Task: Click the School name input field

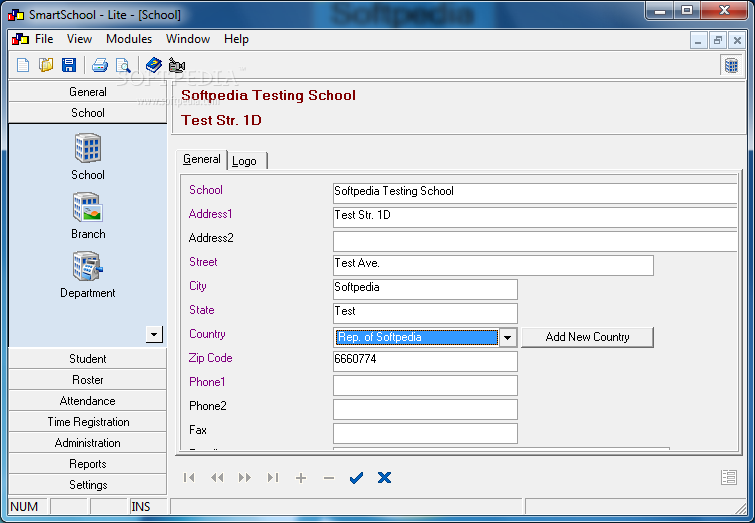Action: (x=535, y=193)
